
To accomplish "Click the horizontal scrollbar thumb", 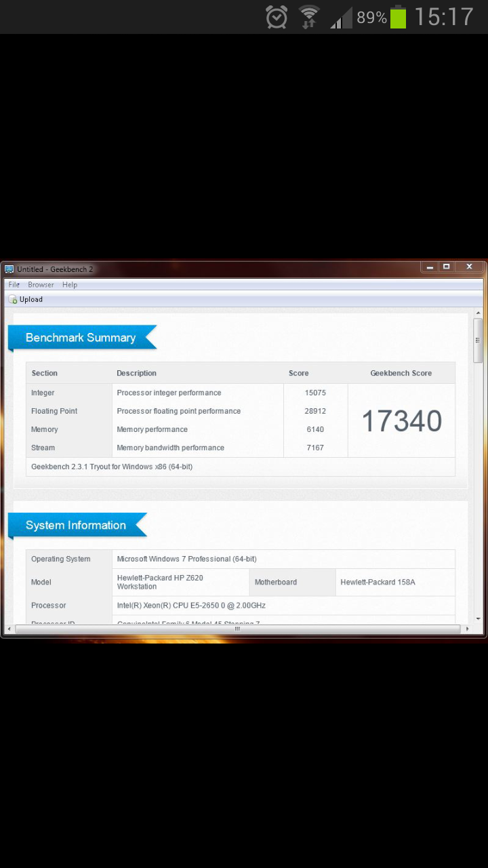I will (237, 629).
